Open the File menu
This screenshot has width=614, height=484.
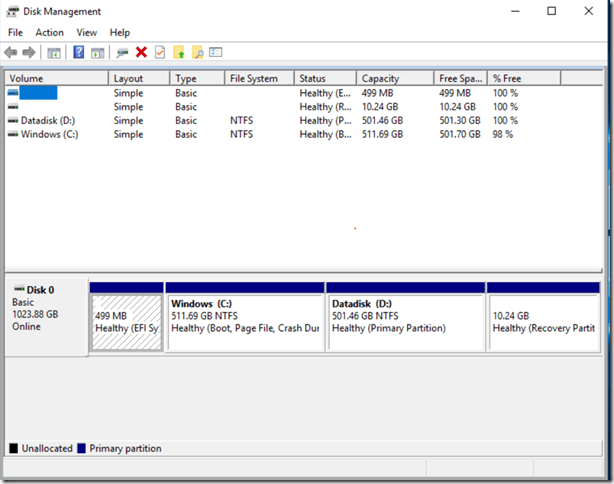coord(16,33)
